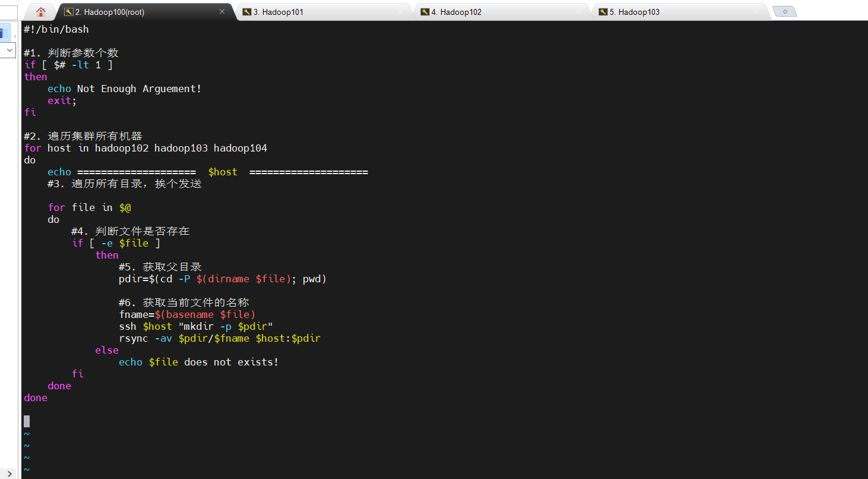868x479 pixels.
Task: Close the 3. Hadoop101 tab
Action: point(400,11)
